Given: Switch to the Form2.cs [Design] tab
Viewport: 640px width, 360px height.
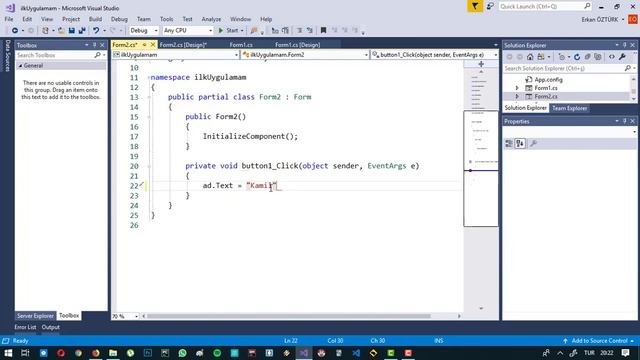Looking at the screenshot, I should tap(183, 45).
